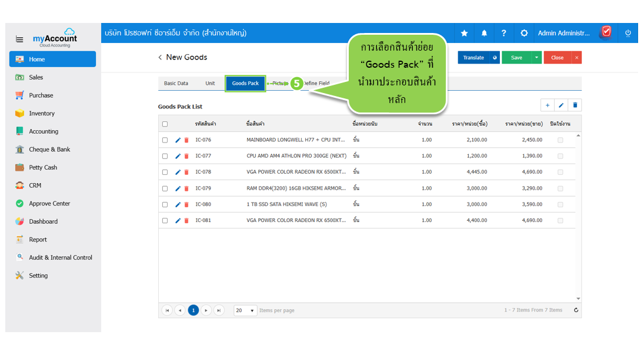Check the box next to IC-080

pyautogui.click(x=165, y=204)
